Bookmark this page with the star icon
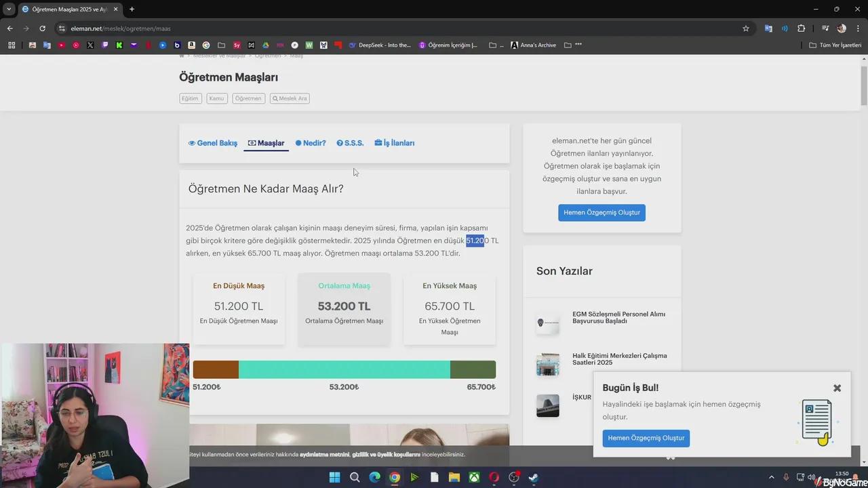 746,28
